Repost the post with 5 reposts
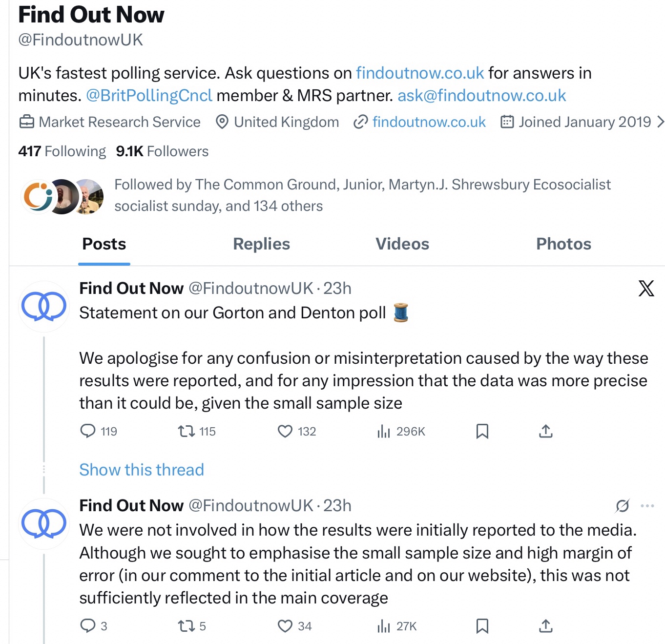This screenshot has width=665, height=644. tap(186, 626)
